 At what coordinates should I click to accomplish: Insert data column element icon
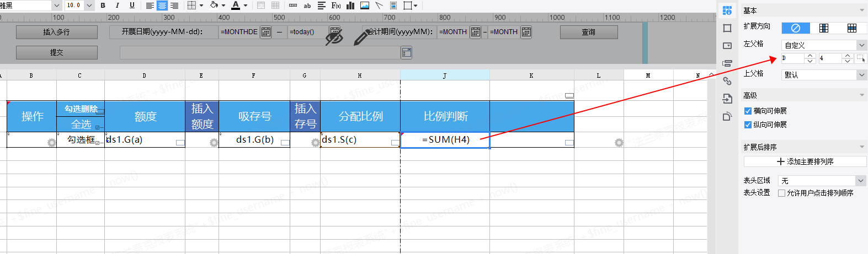[293, 6]
